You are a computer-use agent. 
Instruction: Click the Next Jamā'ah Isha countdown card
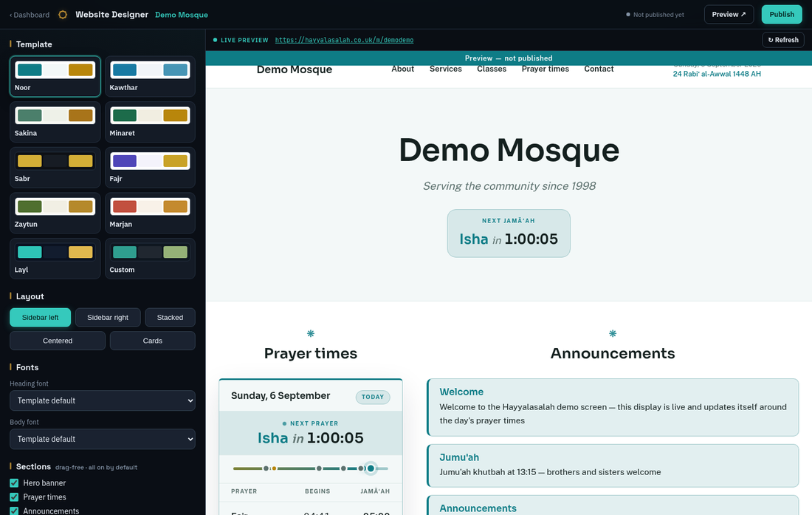coord(509,233)
